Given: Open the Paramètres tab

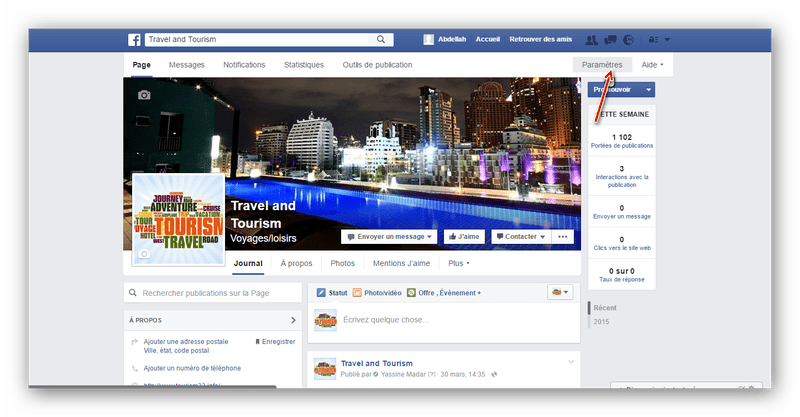Looking at the screenshot, I should click(x=602, y=65).
